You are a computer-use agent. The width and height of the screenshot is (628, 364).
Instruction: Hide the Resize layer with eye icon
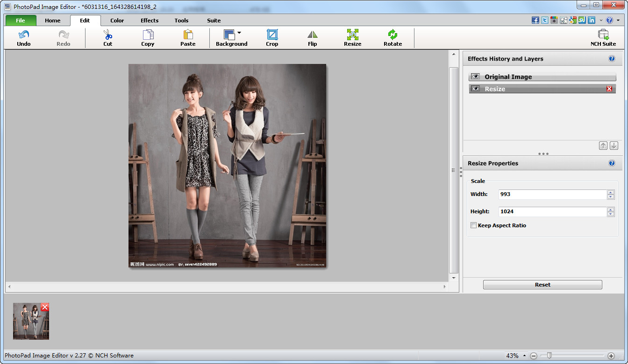tap(476, 89)
